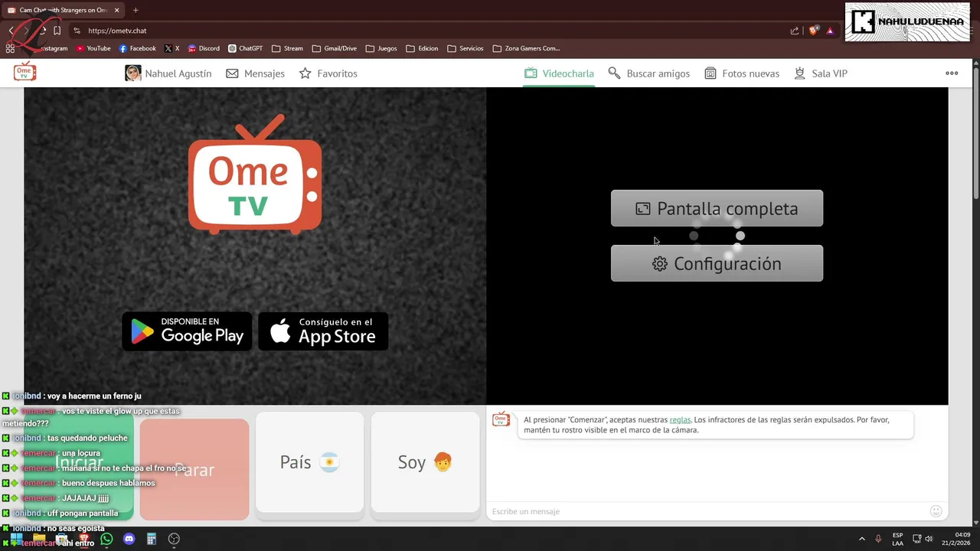Open Configuración settings button

click(717, 263)
